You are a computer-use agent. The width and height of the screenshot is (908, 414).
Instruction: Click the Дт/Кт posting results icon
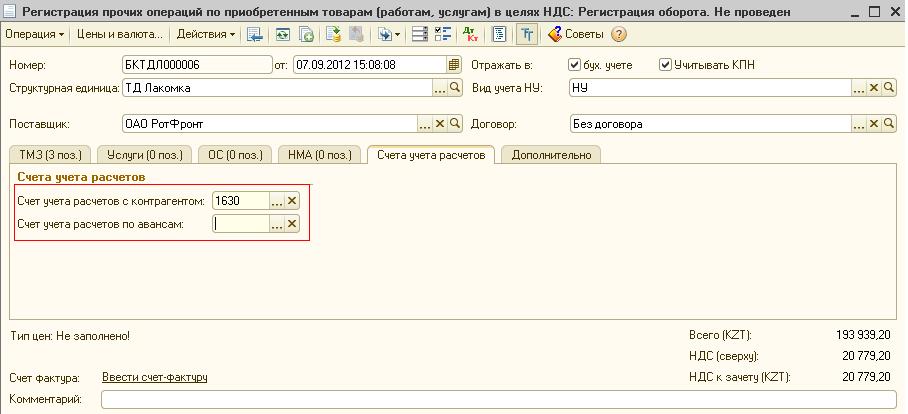[x=471, y=34]
